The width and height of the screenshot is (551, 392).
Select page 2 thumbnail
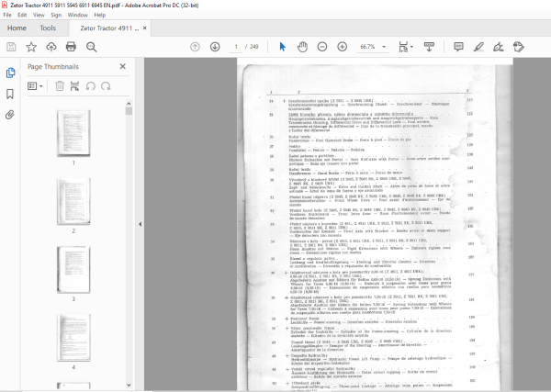(x=73, y=201)
